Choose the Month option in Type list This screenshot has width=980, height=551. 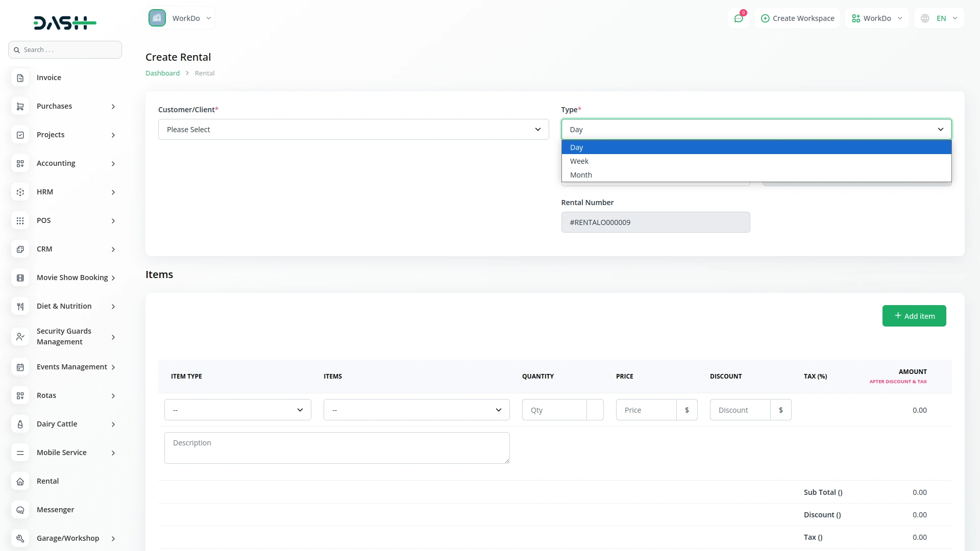click(581, 175)
